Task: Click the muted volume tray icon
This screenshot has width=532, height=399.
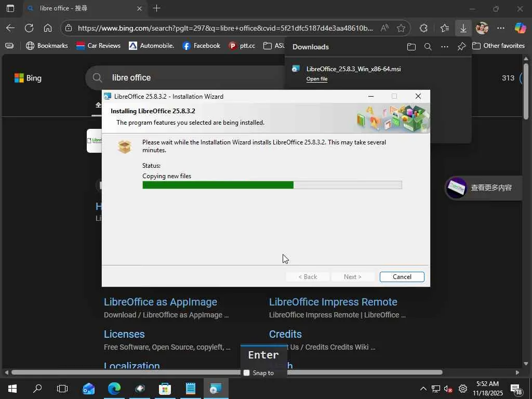Action: coord(448,389)
